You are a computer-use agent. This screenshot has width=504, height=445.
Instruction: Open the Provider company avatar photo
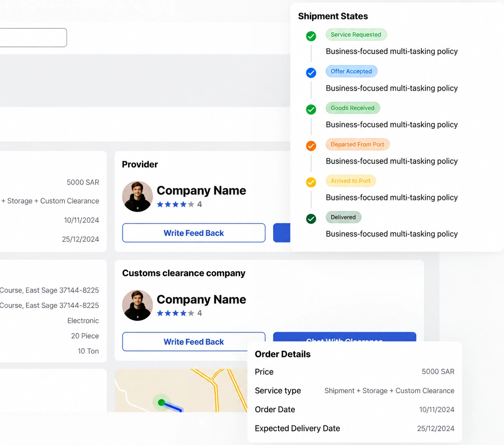(x=137, y=196)
